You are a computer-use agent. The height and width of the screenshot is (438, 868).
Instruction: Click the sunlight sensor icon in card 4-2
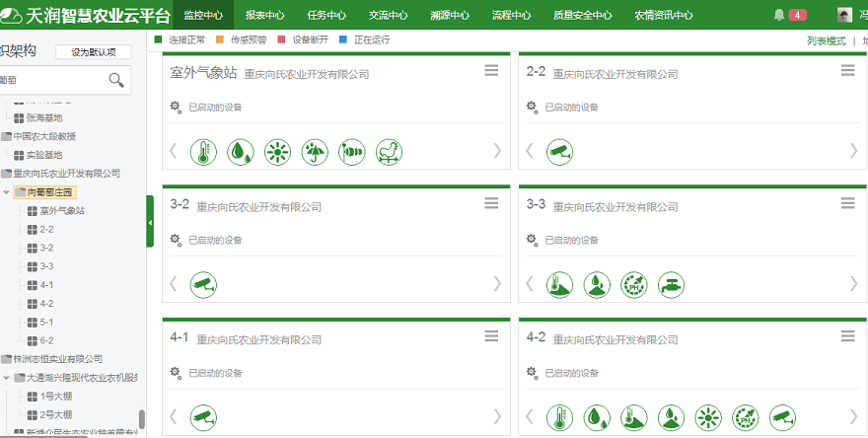(708, 417)
